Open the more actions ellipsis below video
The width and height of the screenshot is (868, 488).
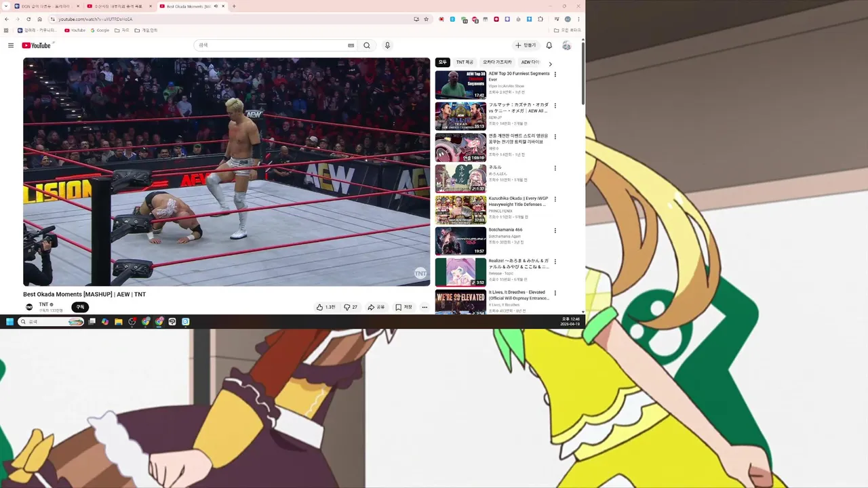[x=425, y=307]
